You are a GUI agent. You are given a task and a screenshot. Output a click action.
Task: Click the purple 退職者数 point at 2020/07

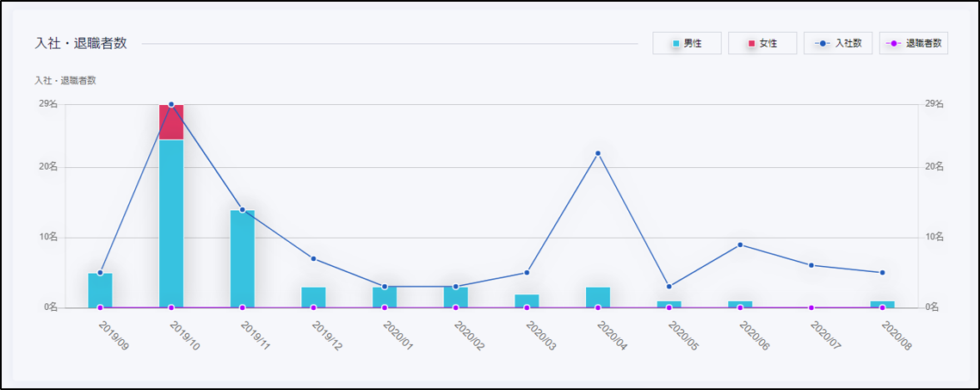(x=811, y=307)
